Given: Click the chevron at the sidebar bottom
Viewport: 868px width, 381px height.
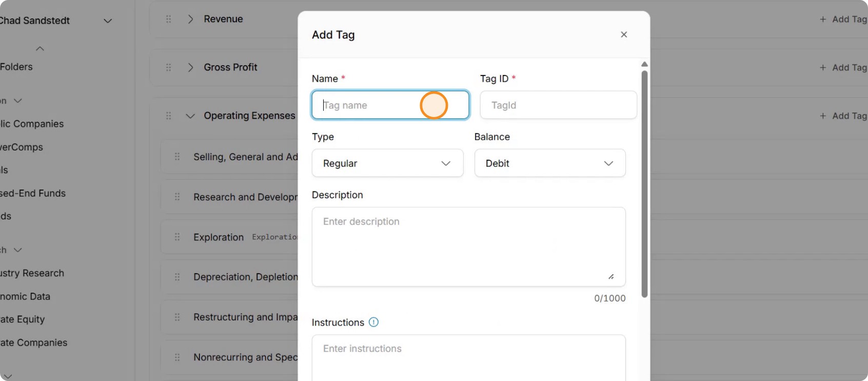Looking at the screenshot, I should [8, 376].
